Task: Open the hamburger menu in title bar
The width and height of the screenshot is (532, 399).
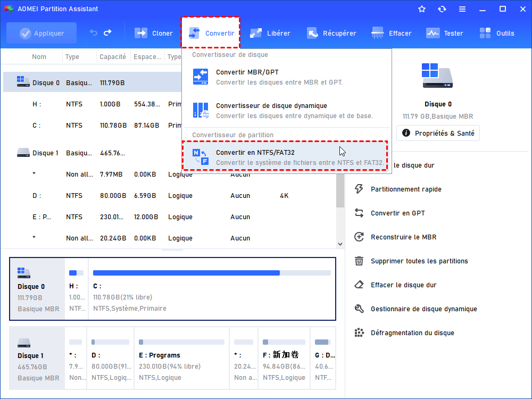Action: point(462,9)
